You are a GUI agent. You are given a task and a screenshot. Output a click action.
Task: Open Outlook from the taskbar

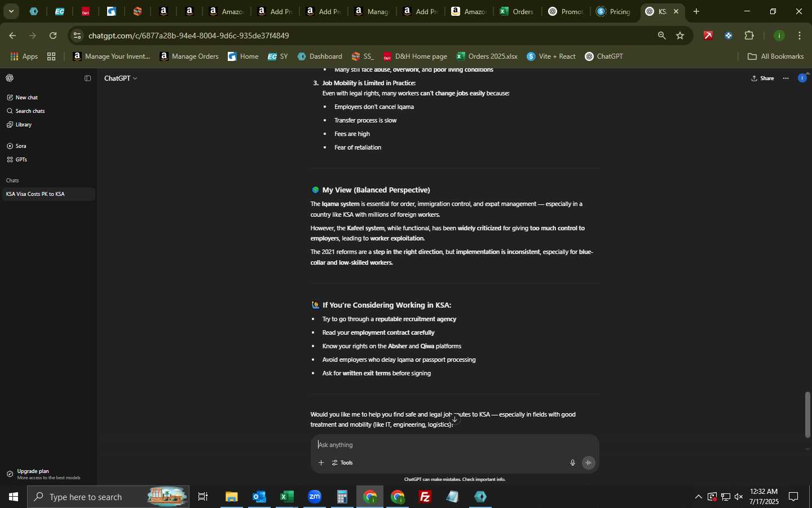point(259,497)
